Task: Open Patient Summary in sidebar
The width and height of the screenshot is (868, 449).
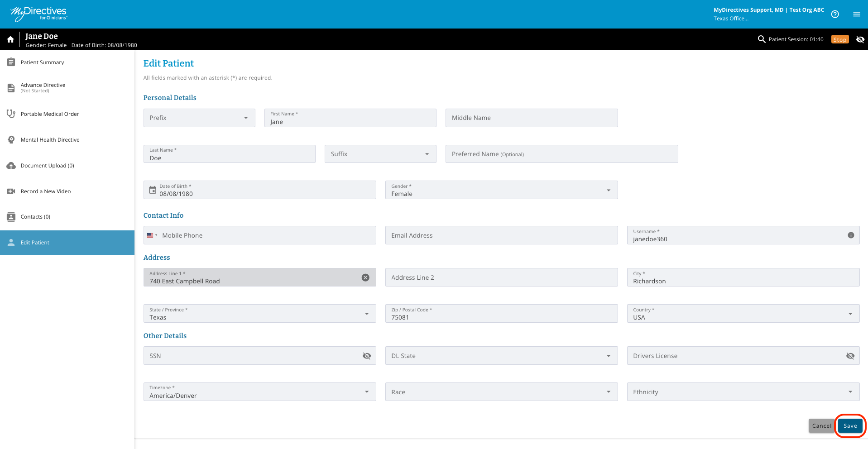Action: (67, 62)
